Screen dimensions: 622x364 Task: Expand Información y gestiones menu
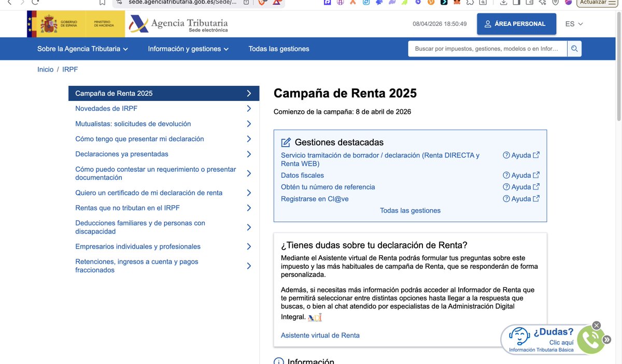coord(188,49)
